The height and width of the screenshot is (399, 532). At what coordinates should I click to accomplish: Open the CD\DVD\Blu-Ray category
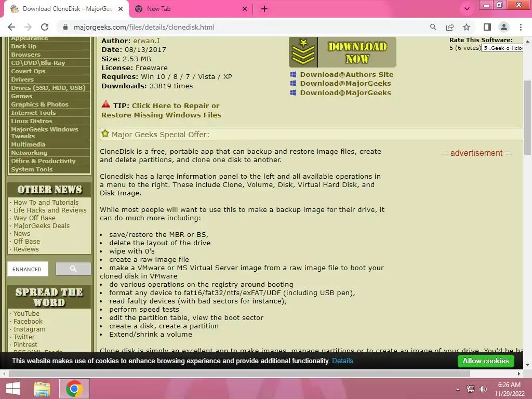click(49, 63)
